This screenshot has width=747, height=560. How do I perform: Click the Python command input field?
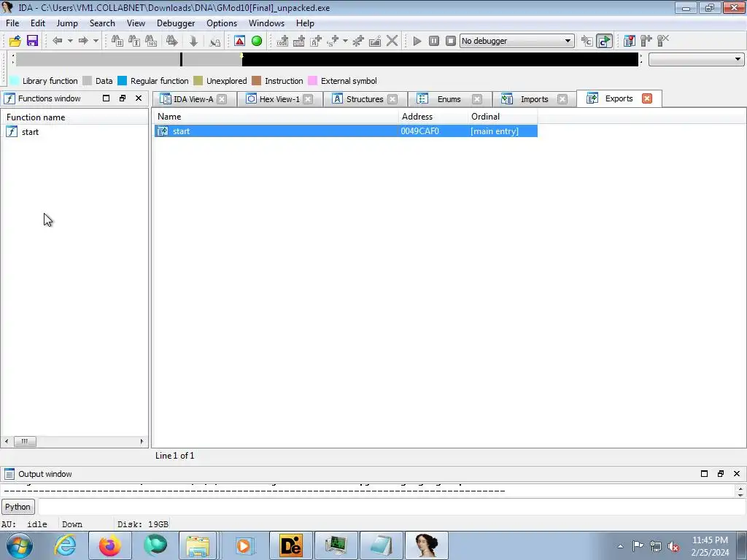click(x=392, y=507)
